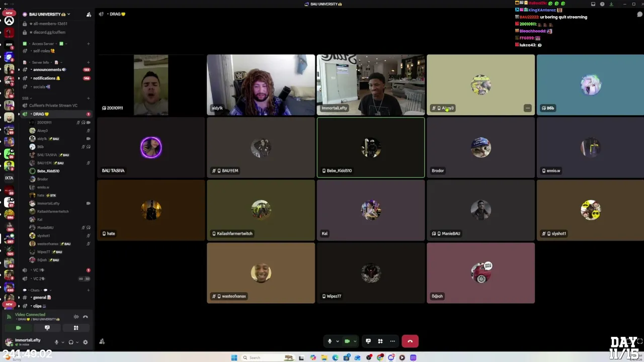Image resolution: width=644 pixels, height=362 pixels.
Task: Open File Explorer from the taskbar
Action: pos(324,357)
